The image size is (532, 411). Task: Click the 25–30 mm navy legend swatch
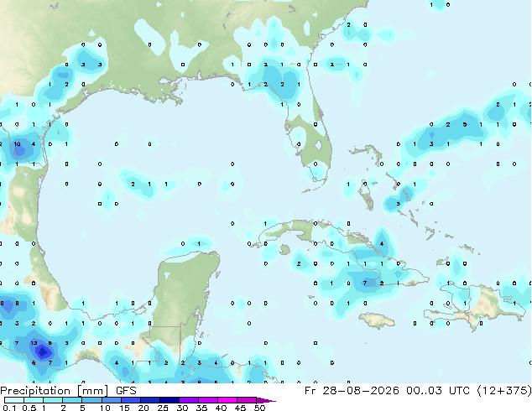[169, 400]
